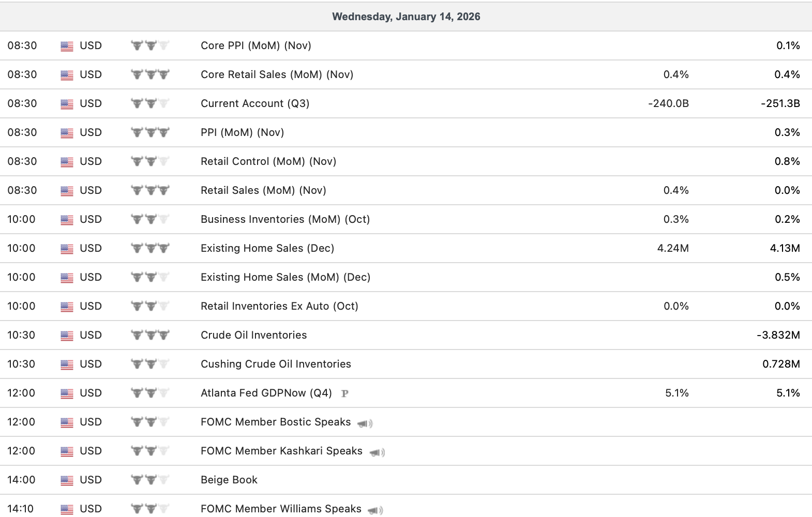Click the Wednesday, January 14, 2026 header
This screenshot has width=812, height=517.
[x=406, y=17]
